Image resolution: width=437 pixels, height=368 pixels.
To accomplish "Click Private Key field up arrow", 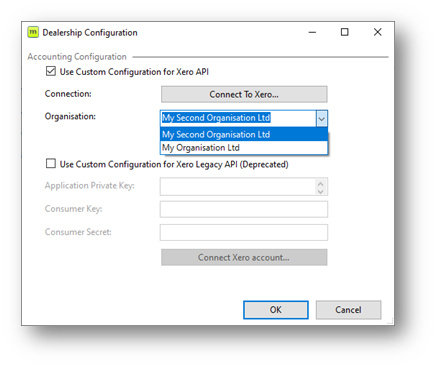I will pyautogui.click(x=321, y=183).
